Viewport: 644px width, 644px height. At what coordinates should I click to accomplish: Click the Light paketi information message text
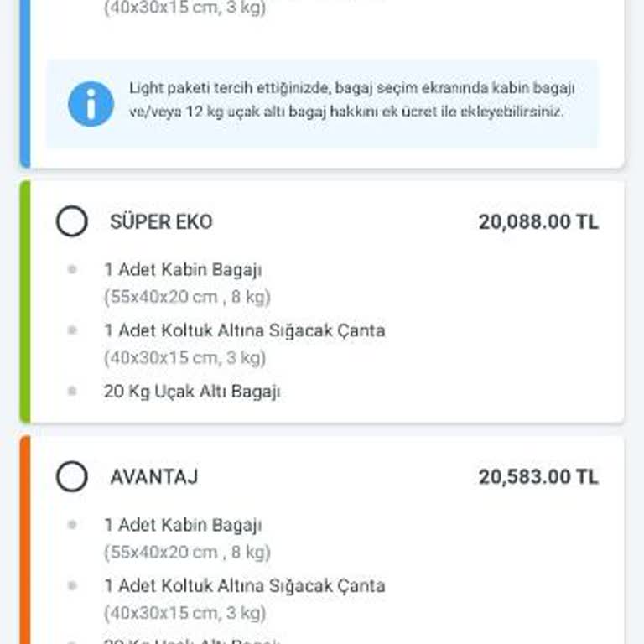(352, 100)
